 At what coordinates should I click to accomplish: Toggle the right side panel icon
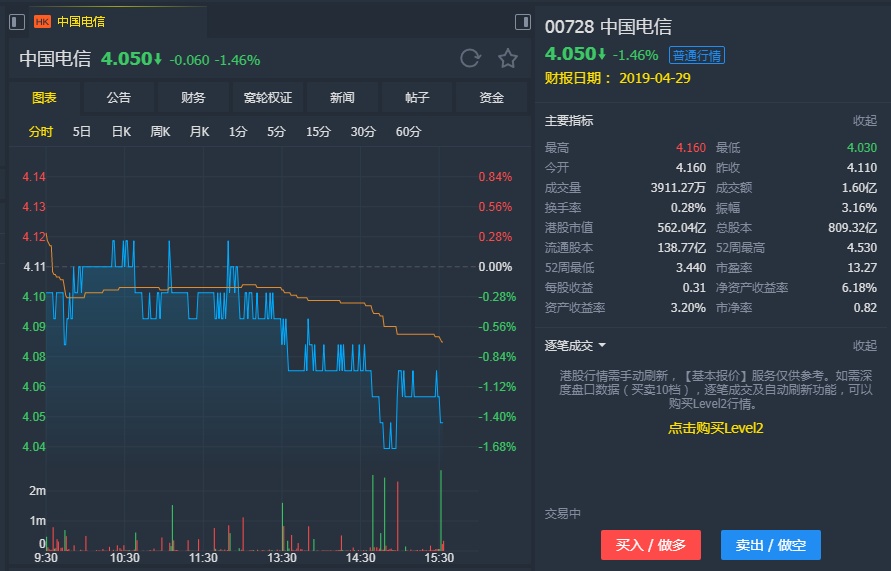(522, 22)
